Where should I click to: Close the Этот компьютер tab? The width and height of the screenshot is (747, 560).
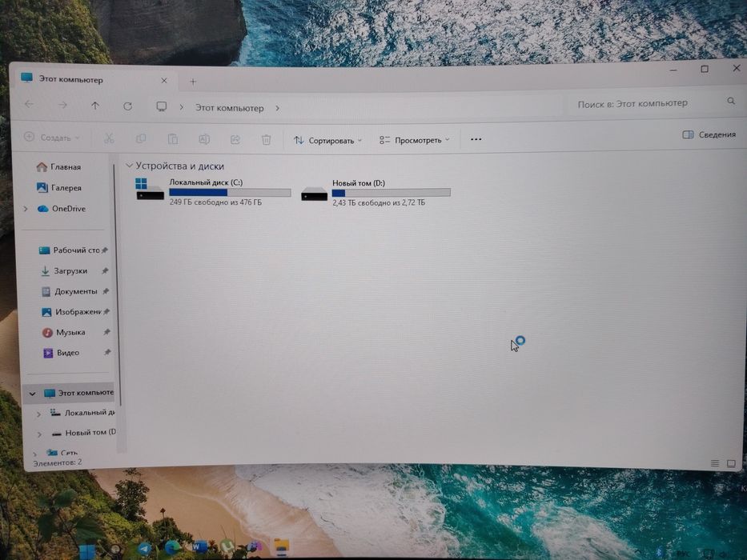pos(164,81)
